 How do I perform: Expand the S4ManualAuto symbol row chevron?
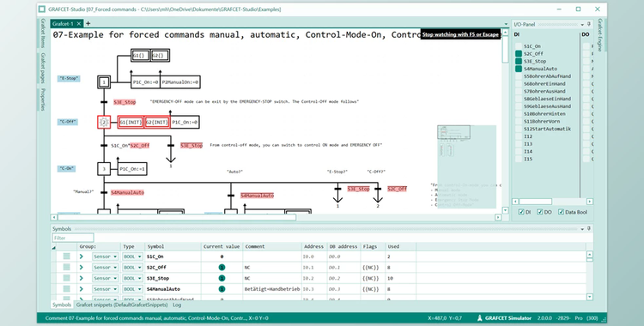[82, 289]
